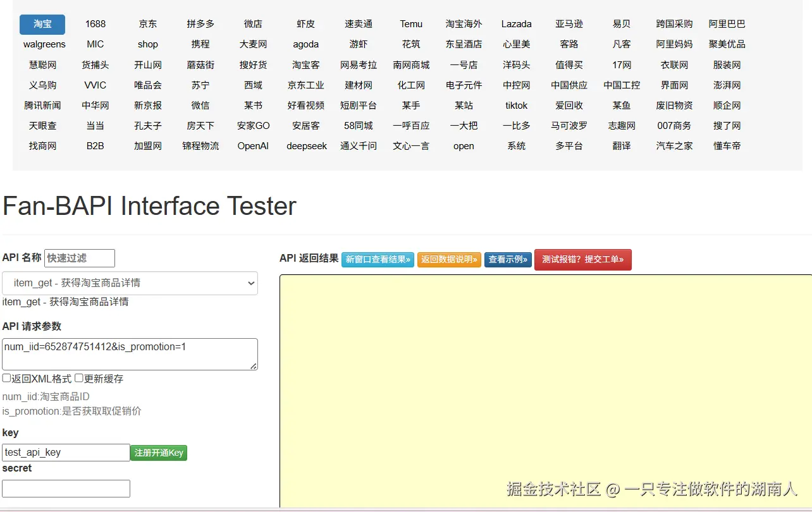
Task: Open the 值得买 tab
Action: [569, 64]
